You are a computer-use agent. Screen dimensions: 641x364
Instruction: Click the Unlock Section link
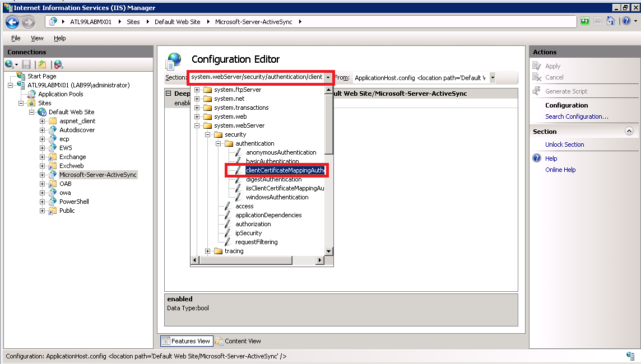(x=565, y=144)
